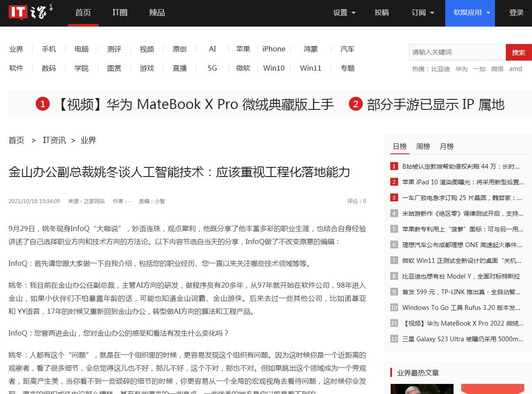Open the 苹果 category
Screen dimensions: 532x394
[x=243, y=49]
